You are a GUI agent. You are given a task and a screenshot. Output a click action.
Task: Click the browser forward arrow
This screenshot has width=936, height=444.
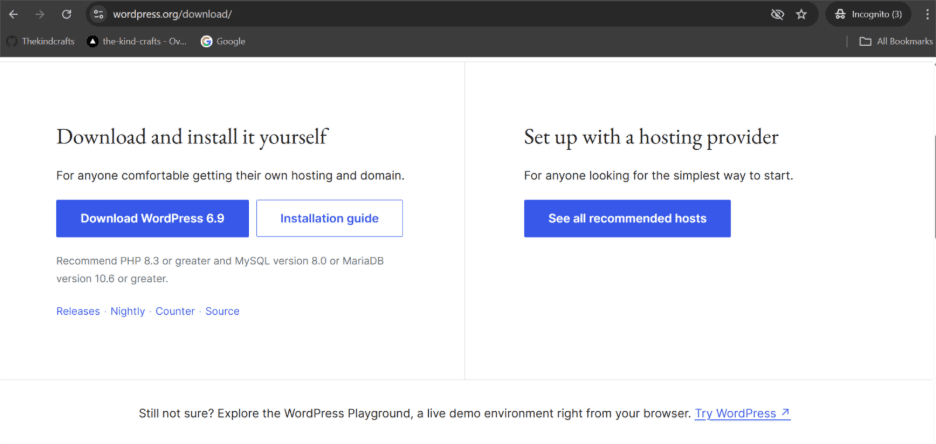pyautogui.click(x=40, y=14)
